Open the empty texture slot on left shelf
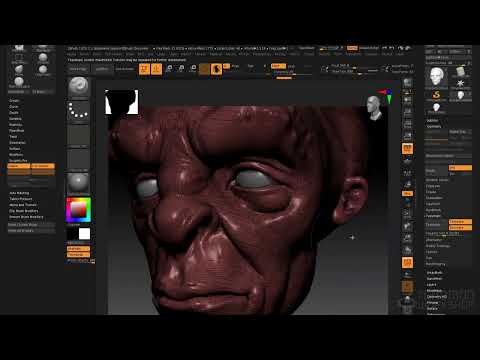This screenshot has height=360, width=480. (78, 159)
